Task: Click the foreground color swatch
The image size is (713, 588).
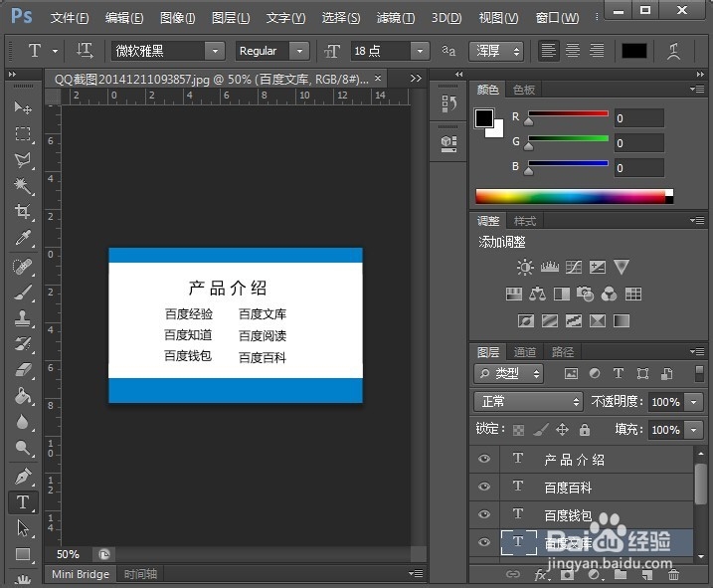Action: click(484, 118)
